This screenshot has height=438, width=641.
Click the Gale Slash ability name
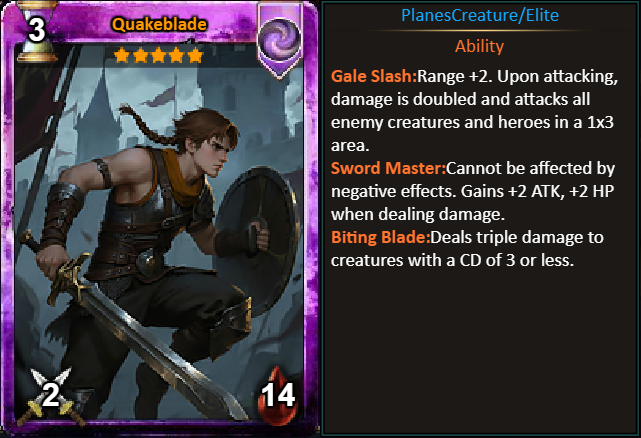tap(374, 76)
